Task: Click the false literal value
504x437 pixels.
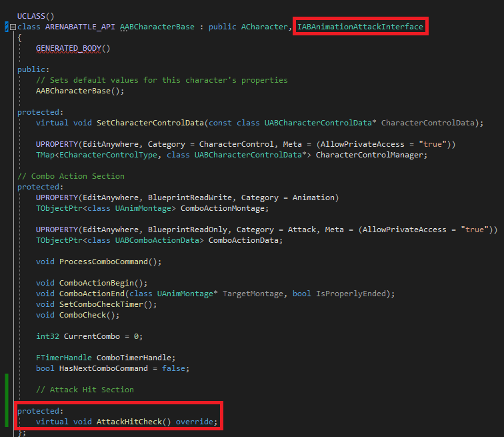Action: [x=173, y=368]
